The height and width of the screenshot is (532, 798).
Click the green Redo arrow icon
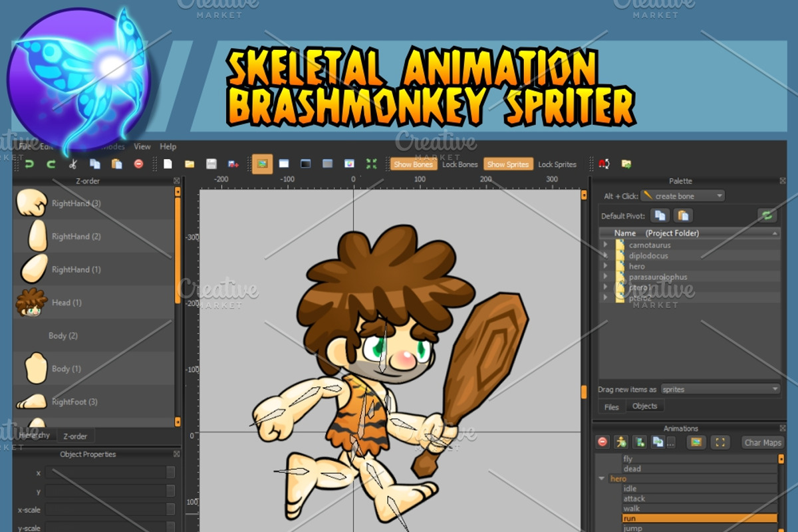click(51, 164)
